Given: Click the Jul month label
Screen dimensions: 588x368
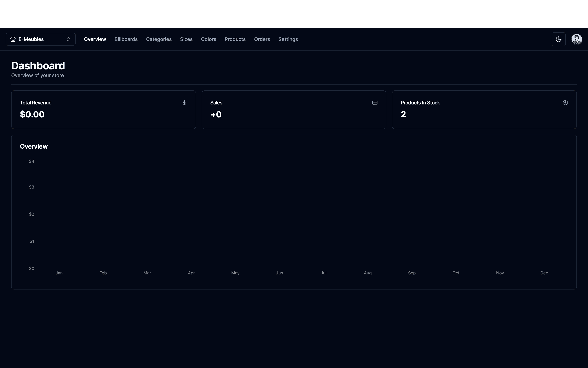Looking at the screenshot, I should (324, 273).
